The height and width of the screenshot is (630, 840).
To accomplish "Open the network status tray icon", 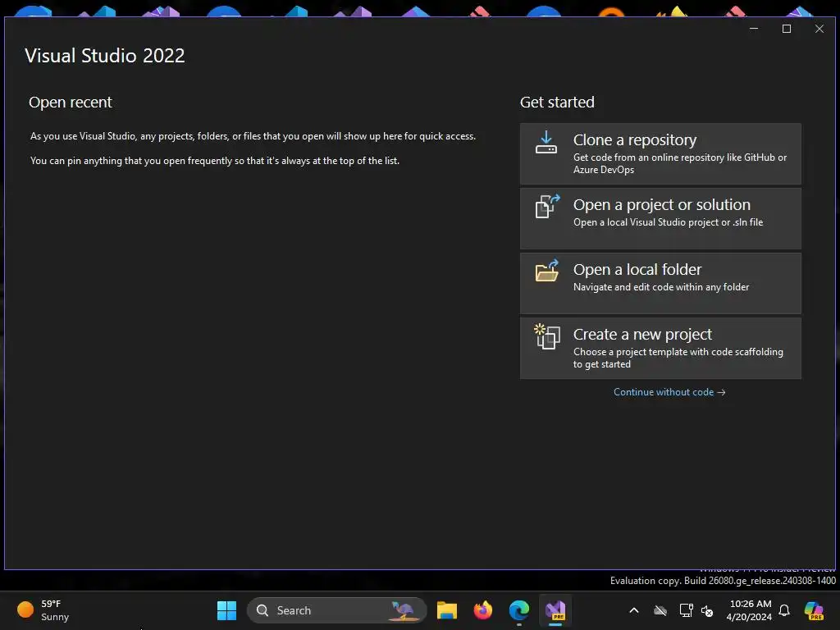I will [686, 610].
